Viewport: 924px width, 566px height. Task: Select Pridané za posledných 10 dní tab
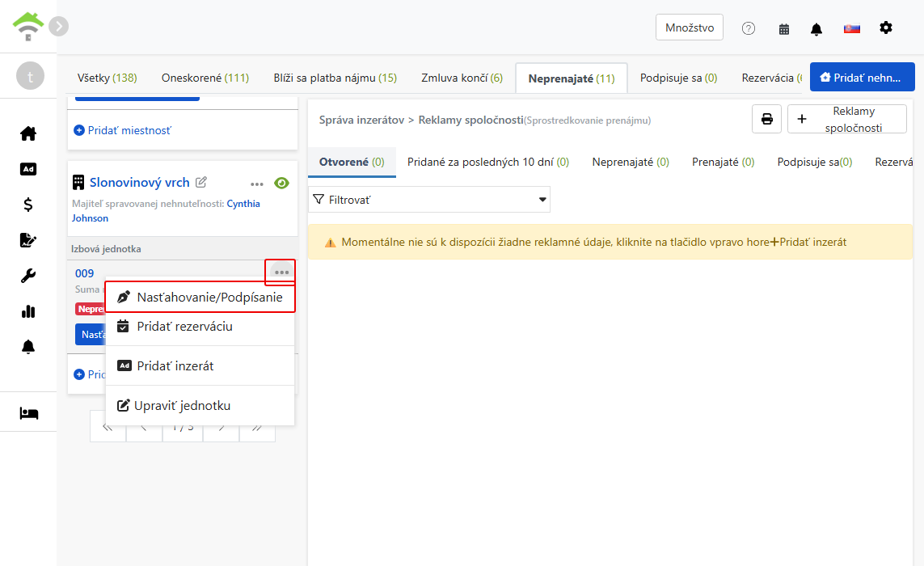[488, 162]
